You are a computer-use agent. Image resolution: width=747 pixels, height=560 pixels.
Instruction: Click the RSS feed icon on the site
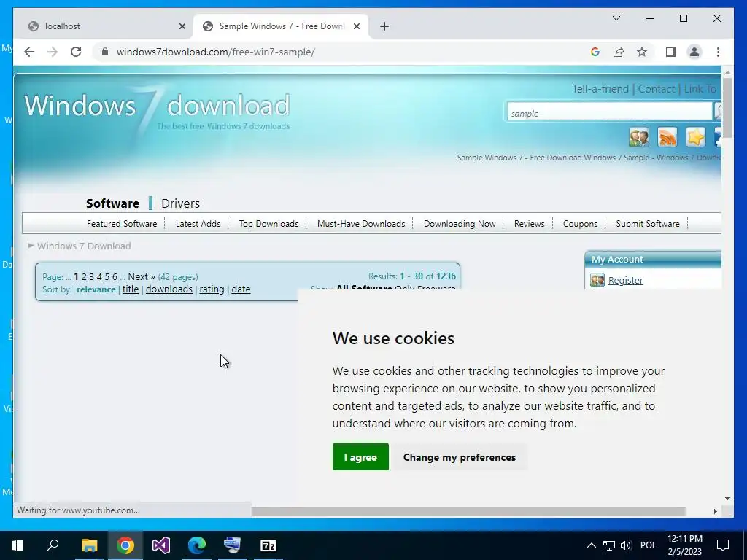(667, 137)
